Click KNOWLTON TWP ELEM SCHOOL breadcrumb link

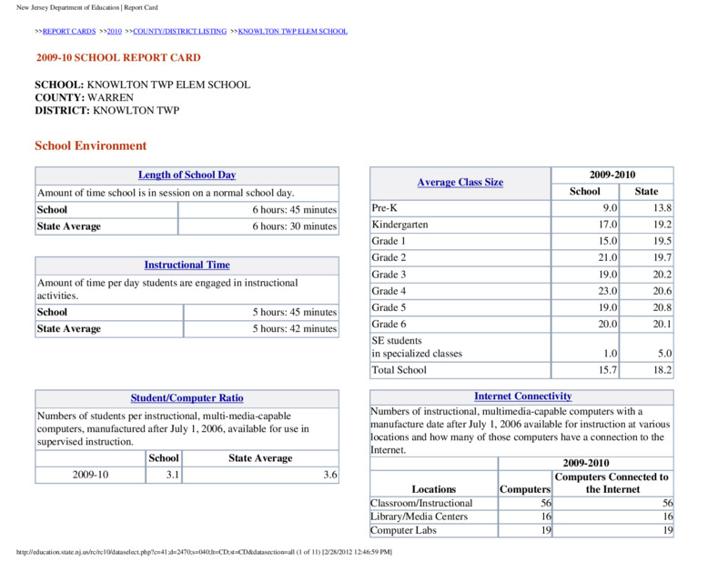point(292,31)
